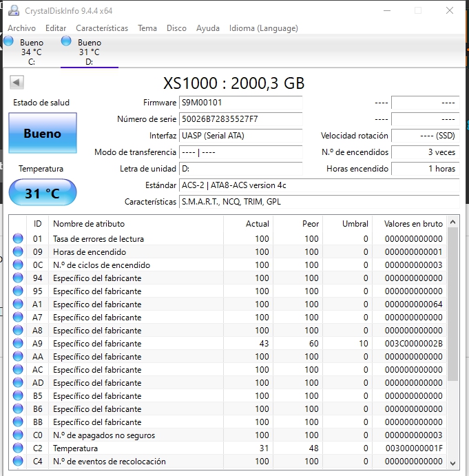Select the D: drive tab
Screen dimensions: 469x476
coord(90,52)
